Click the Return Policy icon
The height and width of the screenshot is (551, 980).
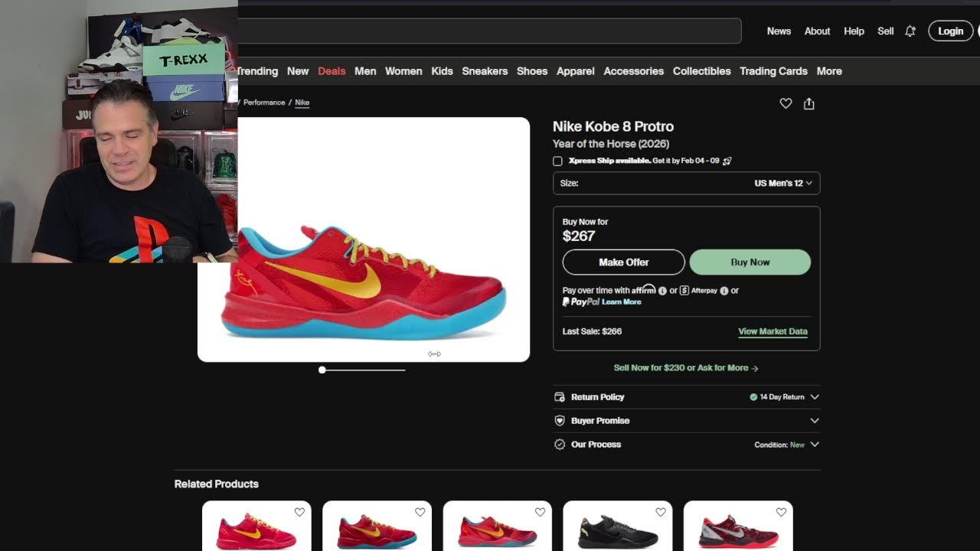click(559, 397)
